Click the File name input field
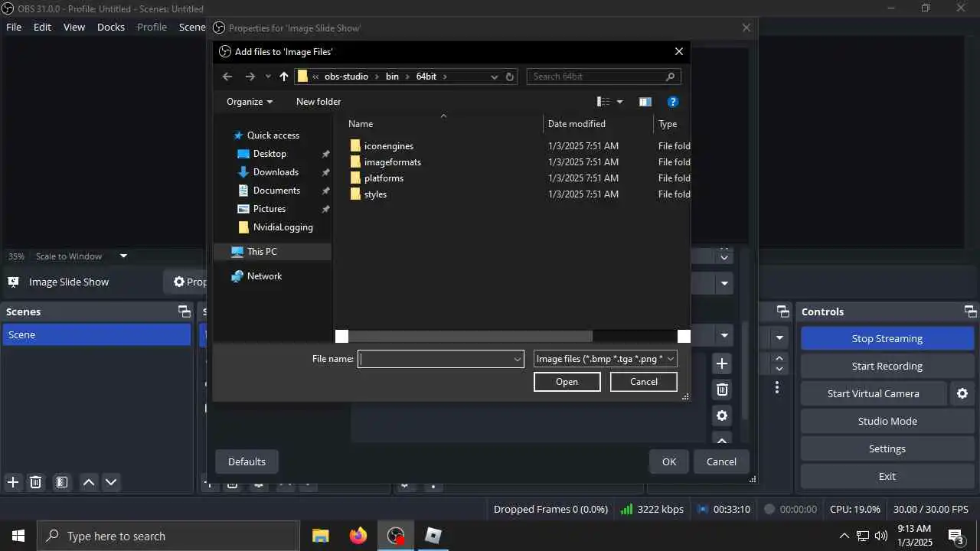The width and height of the screenshot is (980, 551). [x=436, y=359]
